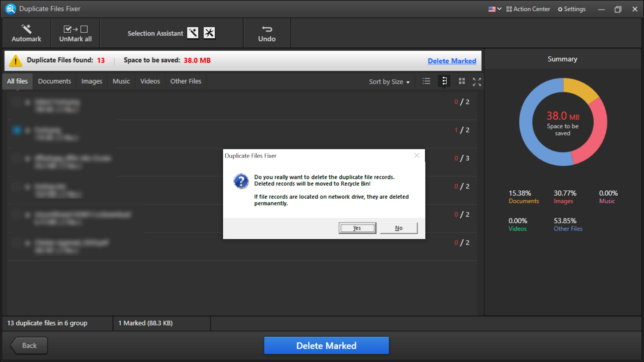Switch to list view layout
The image size is (644, 362).
[x=426, y=81]
